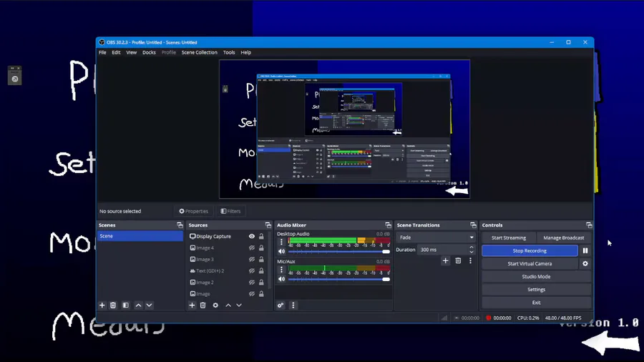Open advanced audio properties gears icon
This screenshot has height=362, width=644.
coord(280,305)
